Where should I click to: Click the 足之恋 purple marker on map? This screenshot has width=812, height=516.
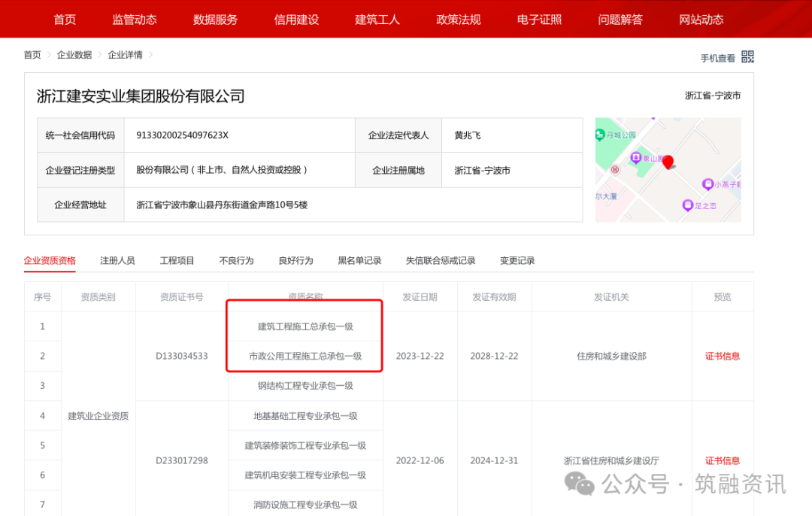coord(688,205)
